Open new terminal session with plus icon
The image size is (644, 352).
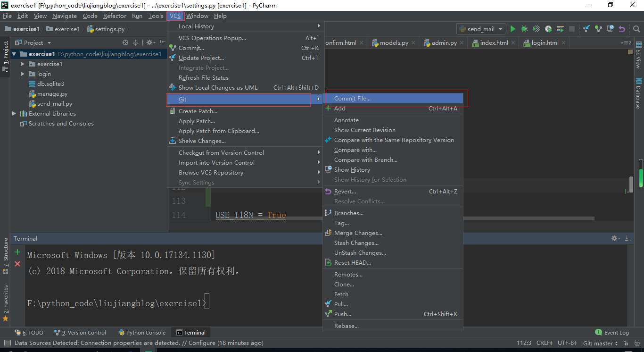[x=17, y=252]
